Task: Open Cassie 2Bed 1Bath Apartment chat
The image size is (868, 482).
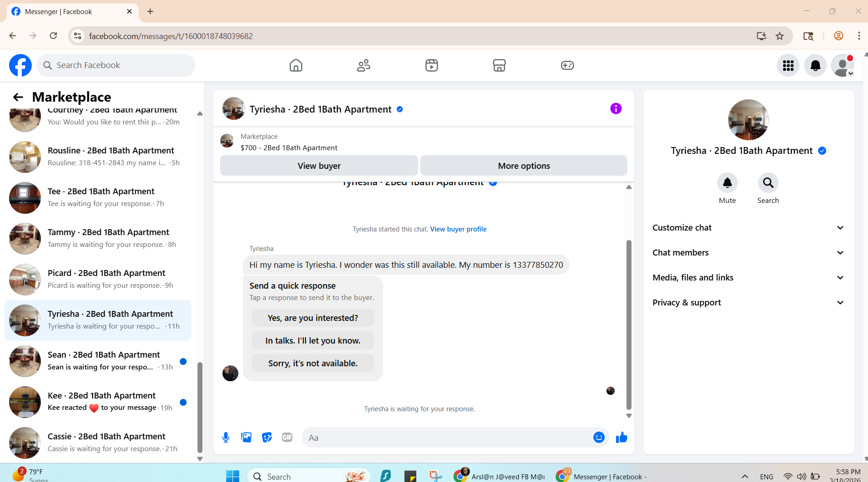Action: (98, 443)
